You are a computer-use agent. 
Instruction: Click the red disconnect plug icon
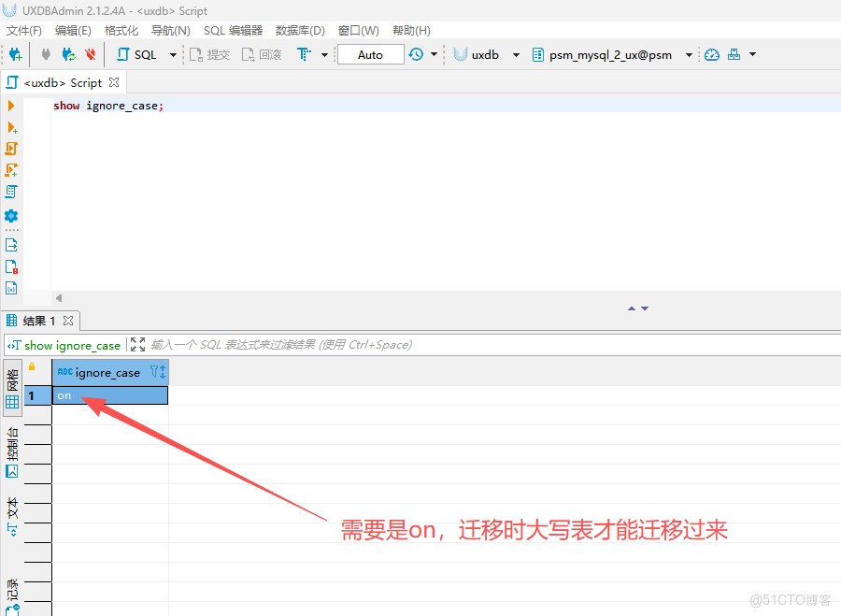[91, 54]
